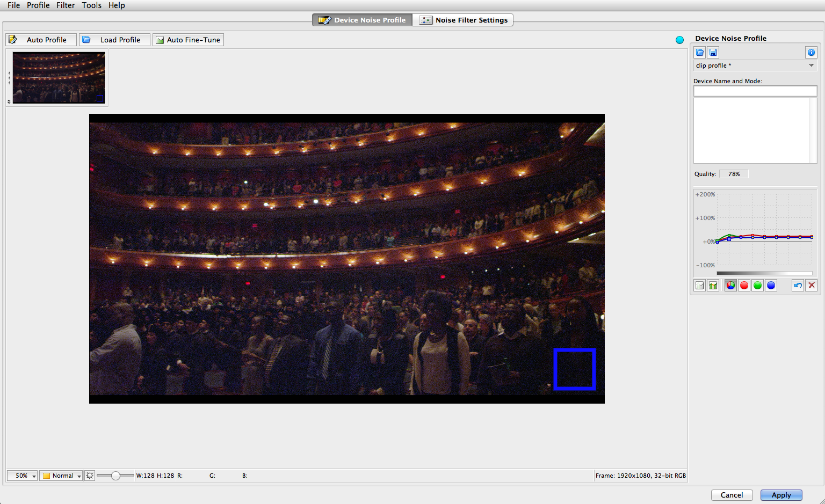This screenshot has height=504, width=825.
Task: Expand the Normal viewer mode dropdown
Action: (61, 476)
